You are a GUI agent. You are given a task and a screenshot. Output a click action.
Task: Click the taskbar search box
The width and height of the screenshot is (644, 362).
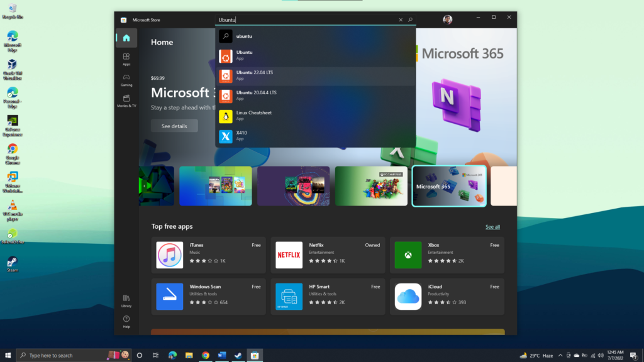(x=74, y=356)
